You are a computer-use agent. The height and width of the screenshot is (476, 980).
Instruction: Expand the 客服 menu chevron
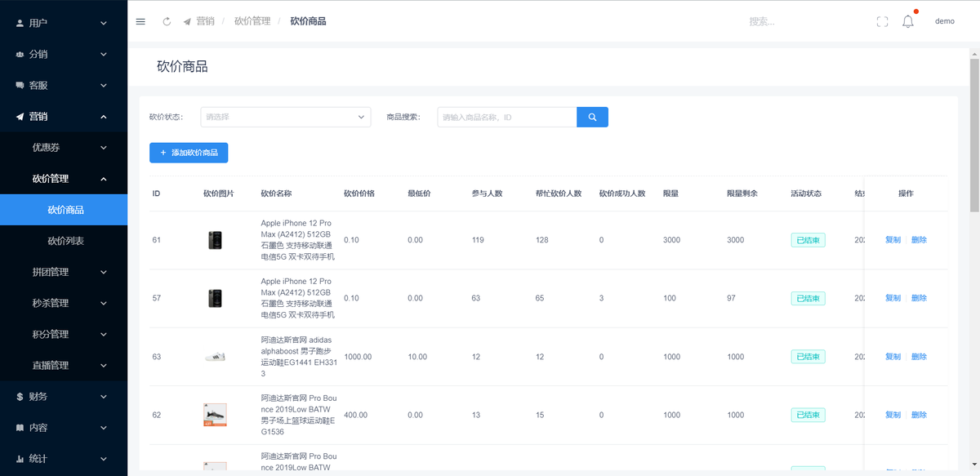104,85
